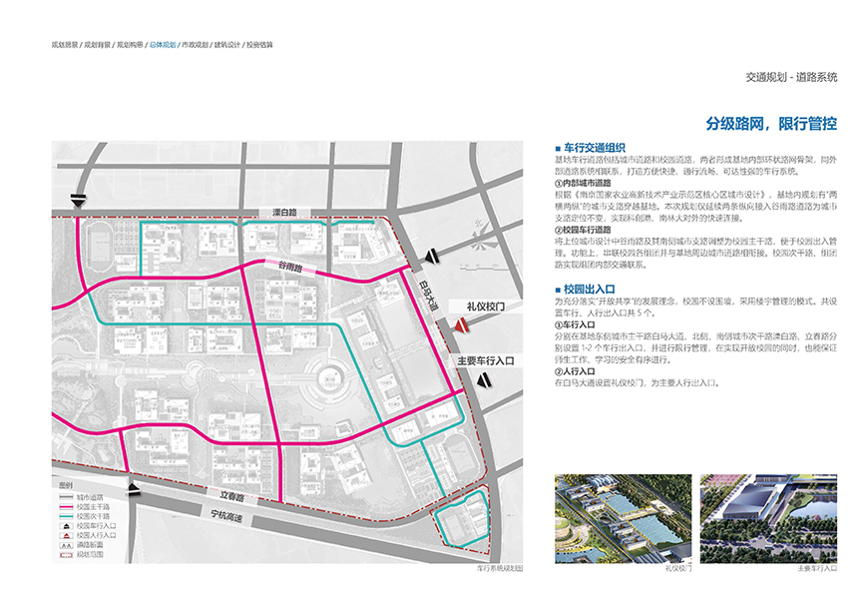
Task: Click the 宁杭高速 highway label on the map
Action: point(226,516)
